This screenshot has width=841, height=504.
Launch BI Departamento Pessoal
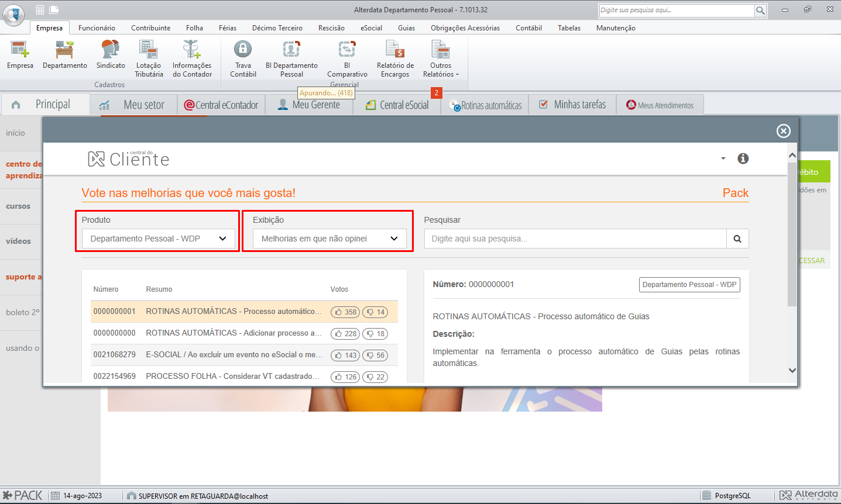[291, 58]
